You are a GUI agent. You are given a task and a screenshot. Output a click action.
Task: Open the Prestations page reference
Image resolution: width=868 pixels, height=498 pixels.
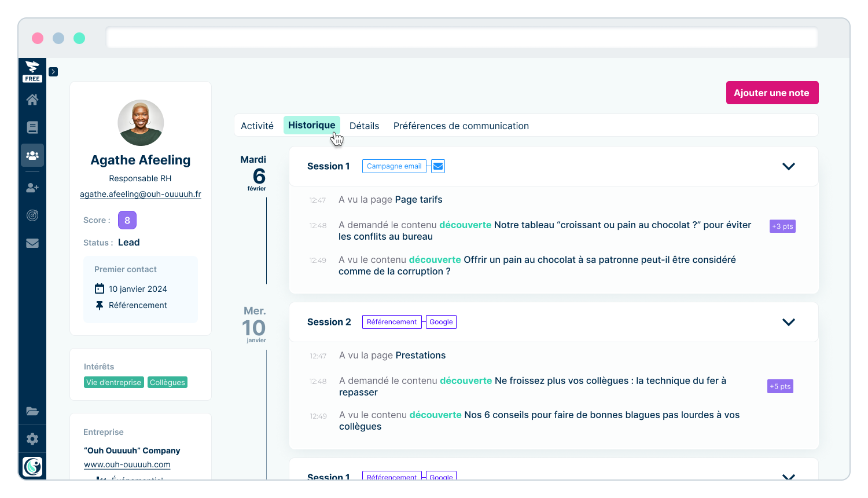click(421, 356)
